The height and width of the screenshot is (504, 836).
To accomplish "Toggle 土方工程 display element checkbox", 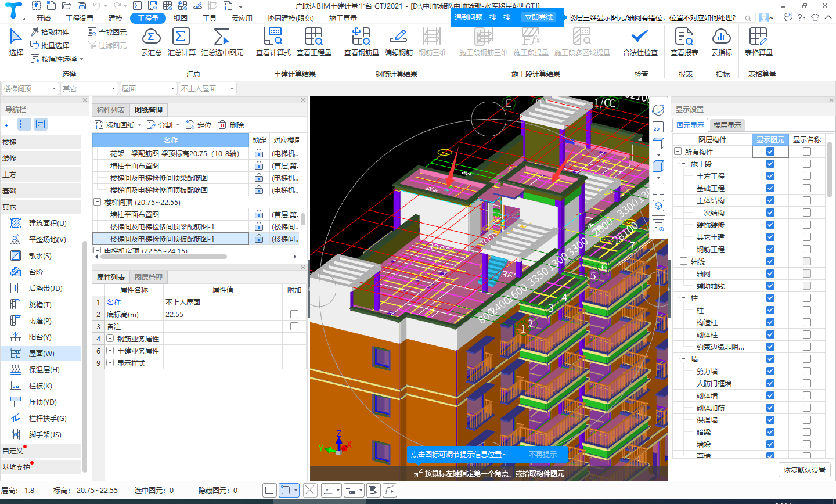I will tap(770, 176).
